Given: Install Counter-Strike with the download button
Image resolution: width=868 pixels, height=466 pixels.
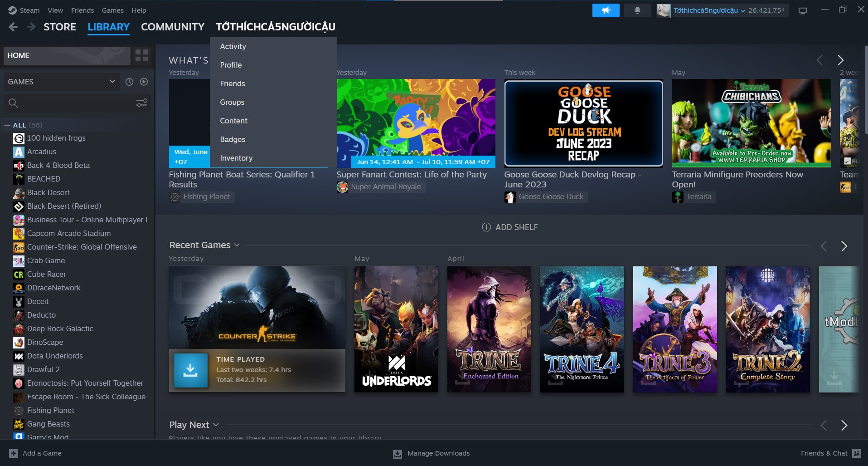Looking at the screenshot, I should pyautogui.click(x=190, y=370).
